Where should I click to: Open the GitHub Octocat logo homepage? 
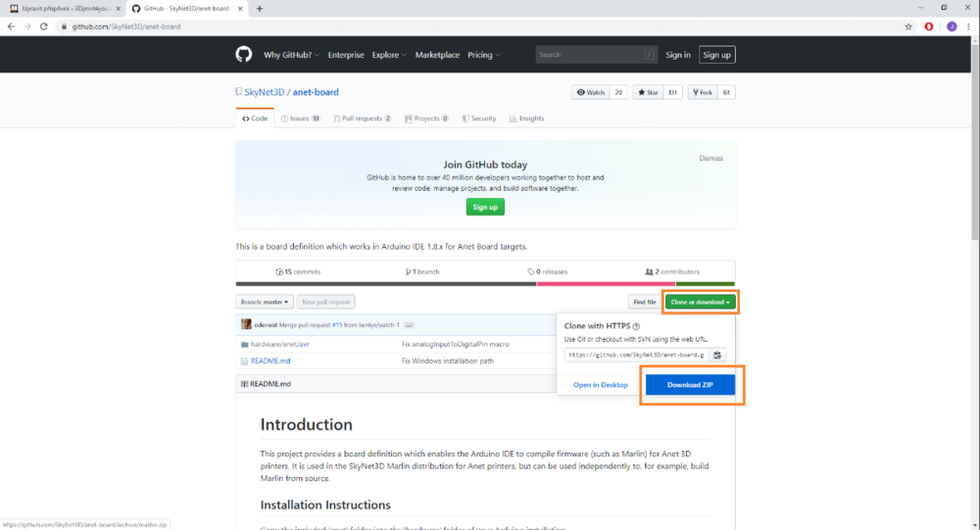pos(244,55)
